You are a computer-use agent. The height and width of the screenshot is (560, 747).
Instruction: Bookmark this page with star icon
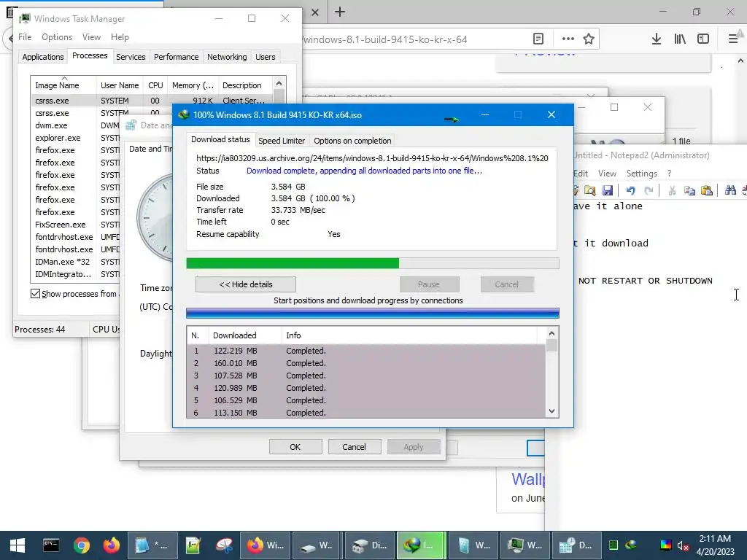point(589,39)
